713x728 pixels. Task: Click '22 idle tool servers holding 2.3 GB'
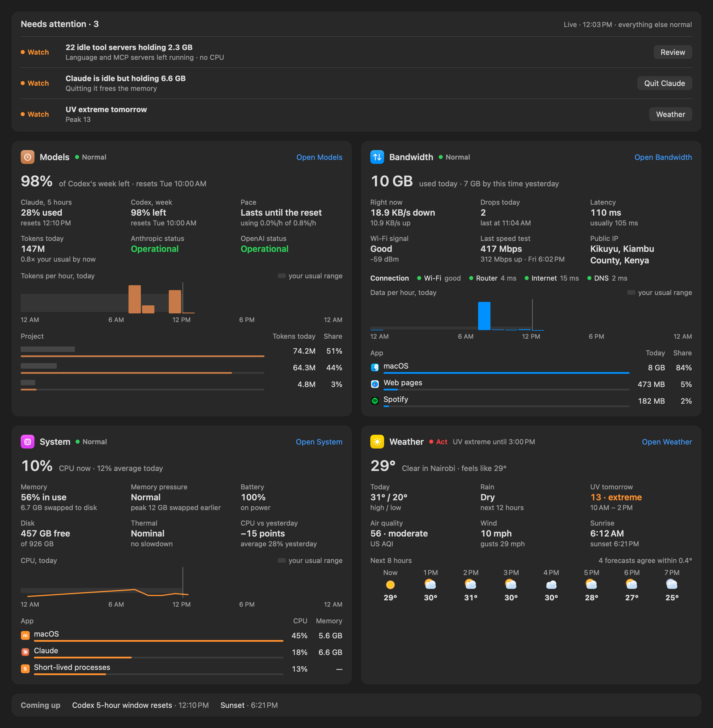[129, 47]
